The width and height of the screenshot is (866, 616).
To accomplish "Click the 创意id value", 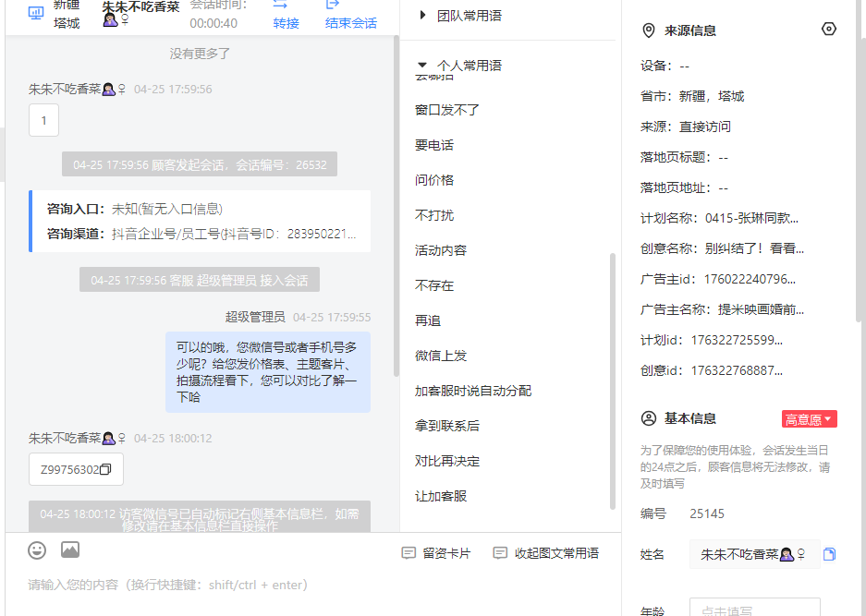I will coord(737,370).
